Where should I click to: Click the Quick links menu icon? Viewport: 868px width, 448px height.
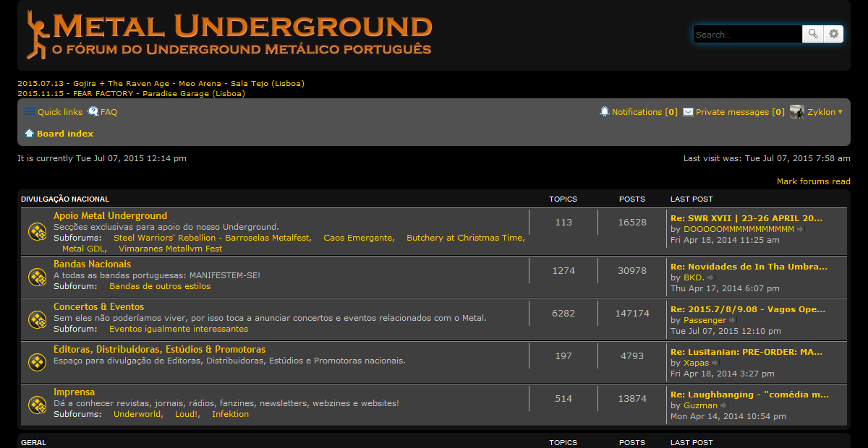[29, 111]
